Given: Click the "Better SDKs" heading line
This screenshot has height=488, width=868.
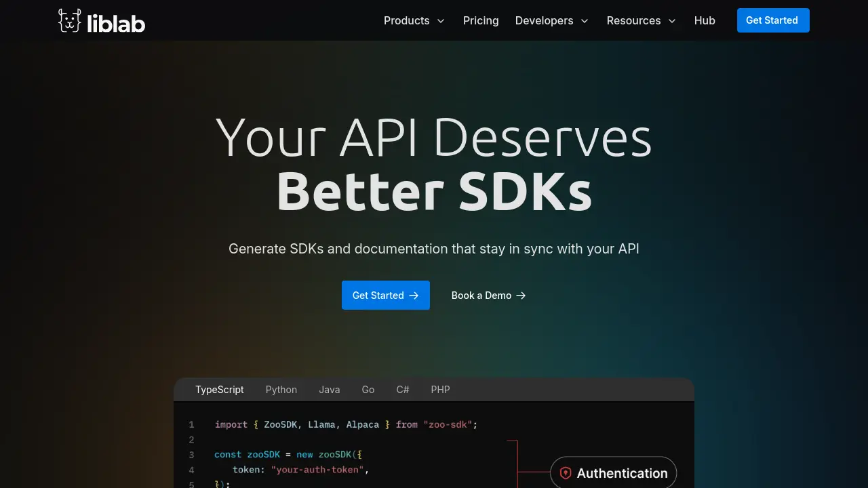Looking at the screenshot, I should tap(434, 192).
